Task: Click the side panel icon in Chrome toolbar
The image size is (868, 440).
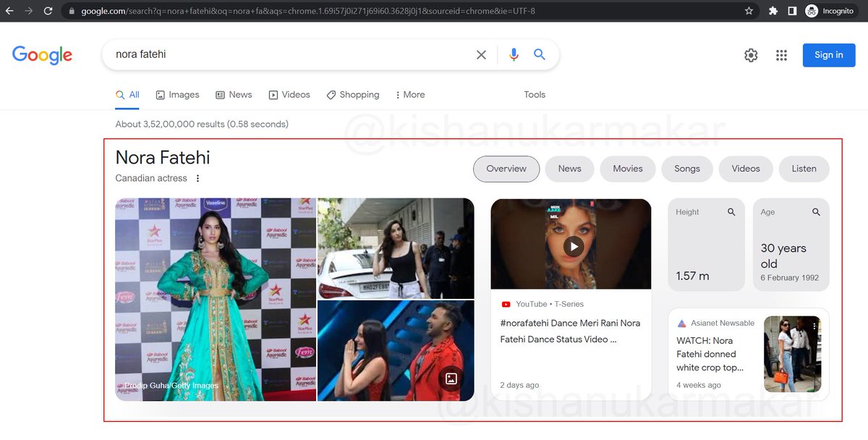Action: 792,11
